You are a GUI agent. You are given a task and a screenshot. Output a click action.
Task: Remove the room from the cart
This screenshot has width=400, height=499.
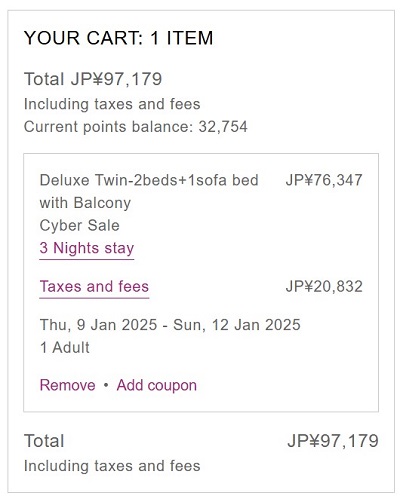[x=68, y=385]
